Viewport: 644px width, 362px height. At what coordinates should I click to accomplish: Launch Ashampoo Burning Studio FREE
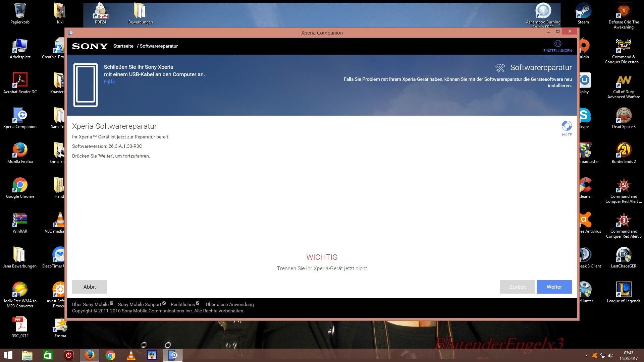(x=543, y=15)
